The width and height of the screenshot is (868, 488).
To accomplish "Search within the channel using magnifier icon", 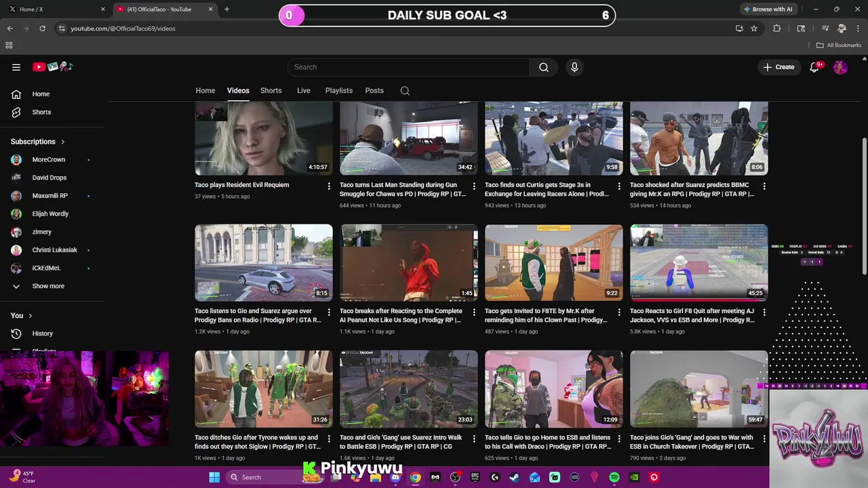I will (405, 91).
